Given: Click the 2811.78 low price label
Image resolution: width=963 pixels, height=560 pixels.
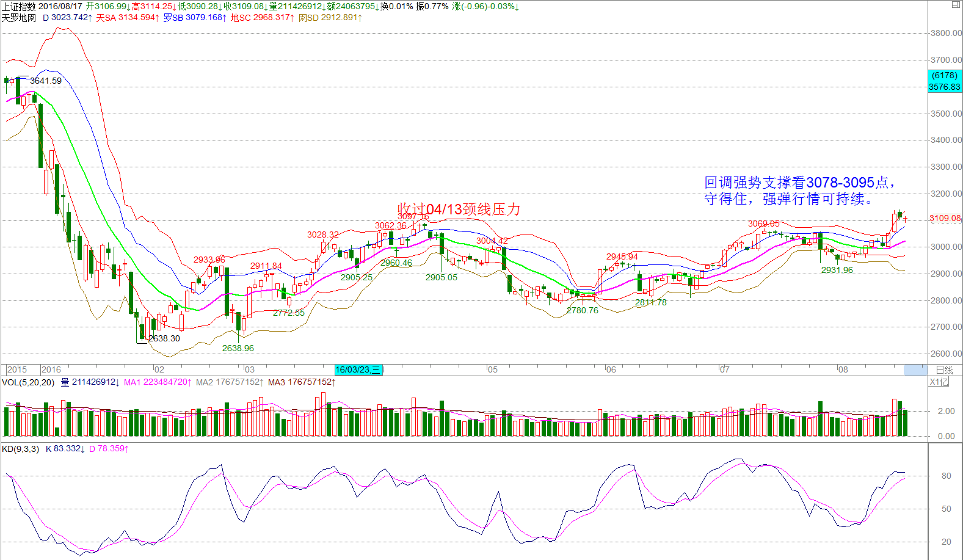Looking at the screenshot, I should point(651,302).
